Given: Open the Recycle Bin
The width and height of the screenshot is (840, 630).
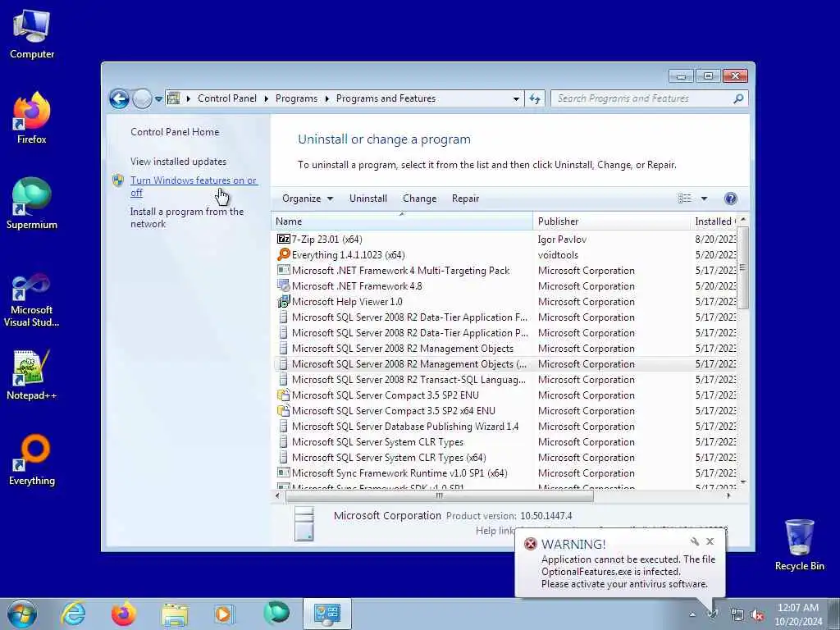Looking at the screenshot, I should point(799,545).
